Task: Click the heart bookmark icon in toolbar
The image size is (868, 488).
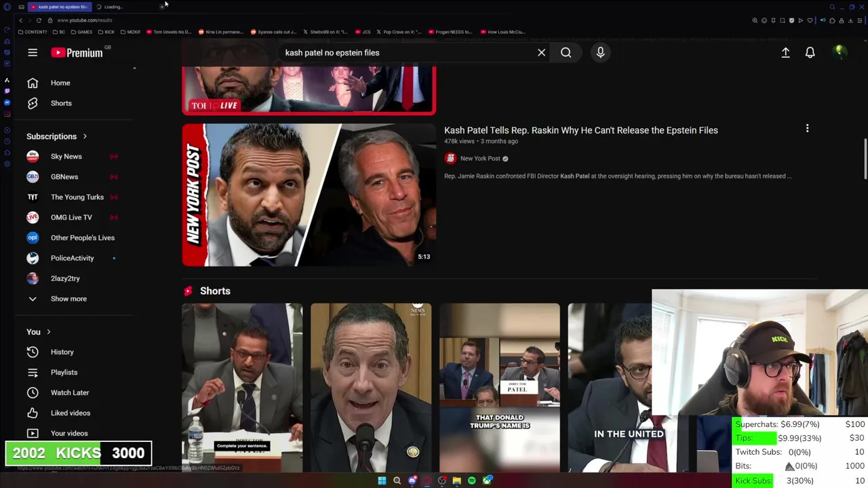Action: (810, 20)
